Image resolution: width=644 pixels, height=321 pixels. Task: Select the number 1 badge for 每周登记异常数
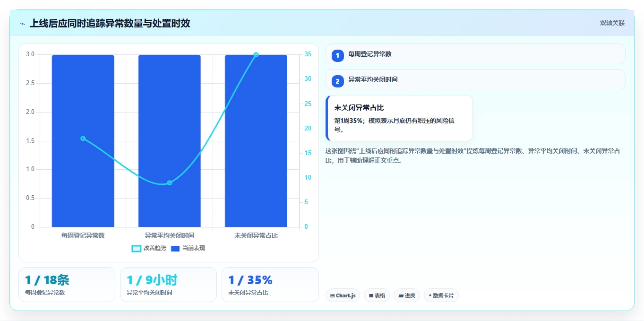click(x=337, y=56)
